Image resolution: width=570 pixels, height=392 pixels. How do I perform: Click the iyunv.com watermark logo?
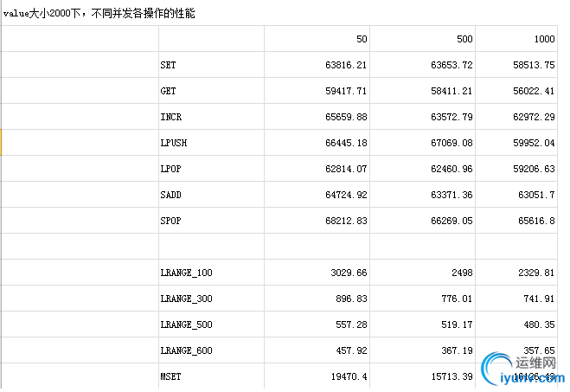(x=523, y=369)
